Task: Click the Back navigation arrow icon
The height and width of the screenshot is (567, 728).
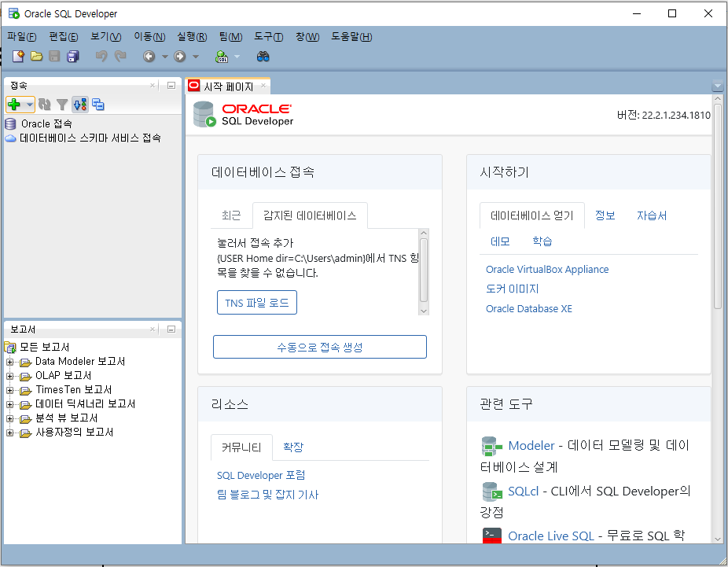Action: tap(149, 57)
